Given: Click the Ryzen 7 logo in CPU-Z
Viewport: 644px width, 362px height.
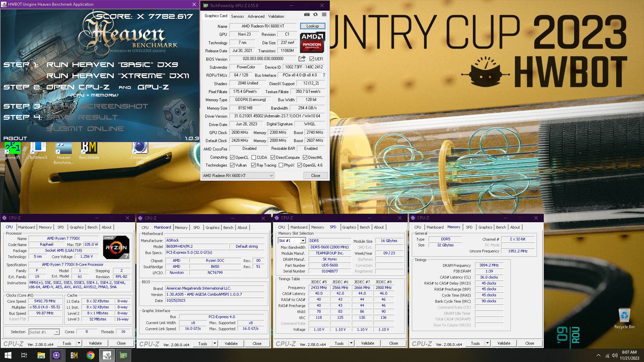Looking at the screenshot, I should [x=116, y=247].
